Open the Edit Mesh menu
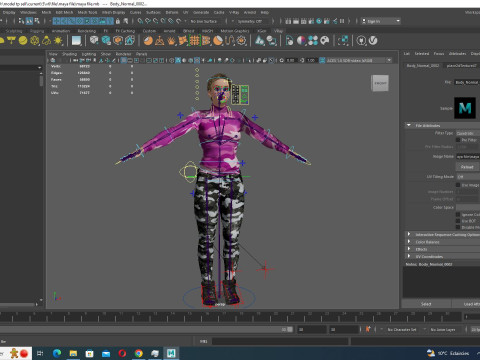 [64, 12]
